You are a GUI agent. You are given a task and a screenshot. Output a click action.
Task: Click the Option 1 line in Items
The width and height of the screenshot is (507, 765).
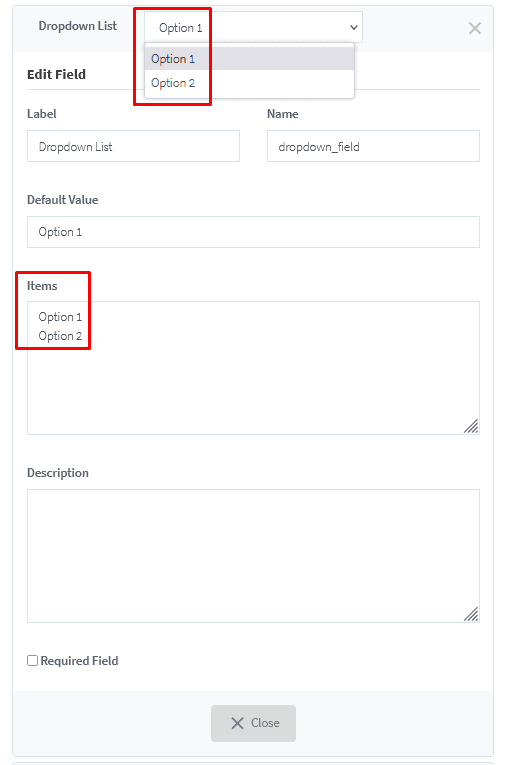pos(60,317)
